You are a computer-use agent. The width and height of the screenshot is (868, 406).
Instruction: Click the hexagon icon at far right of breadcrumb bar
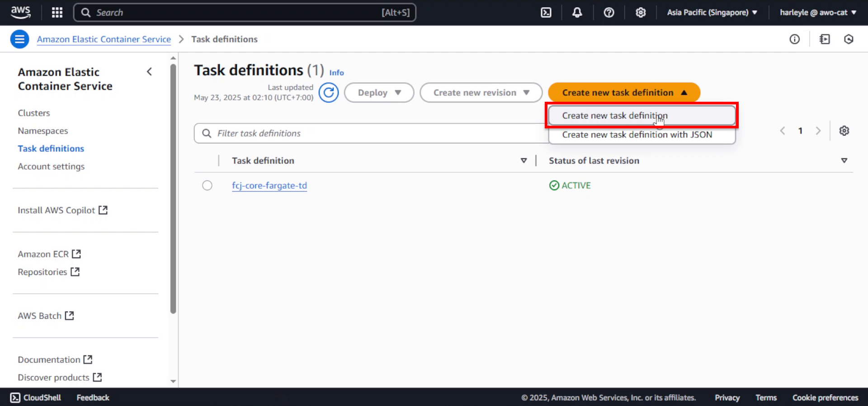pos(849,39)
